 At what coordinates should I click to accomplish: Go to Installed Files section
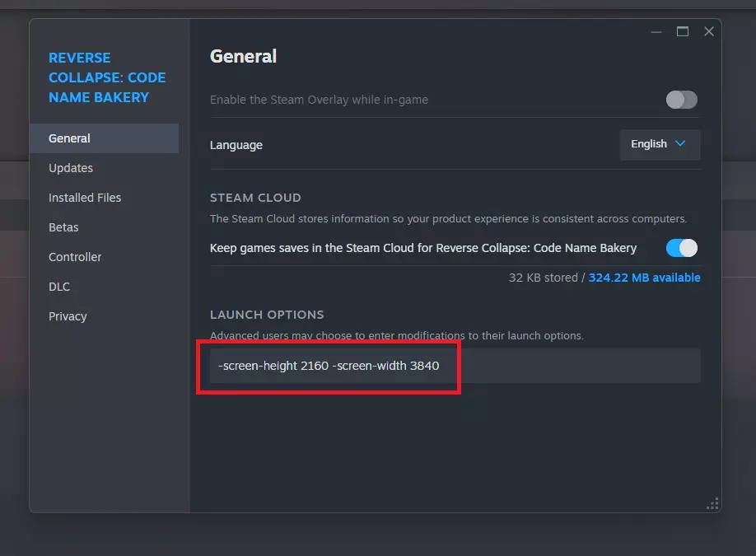pyautogui.click(x=85, y=198)
